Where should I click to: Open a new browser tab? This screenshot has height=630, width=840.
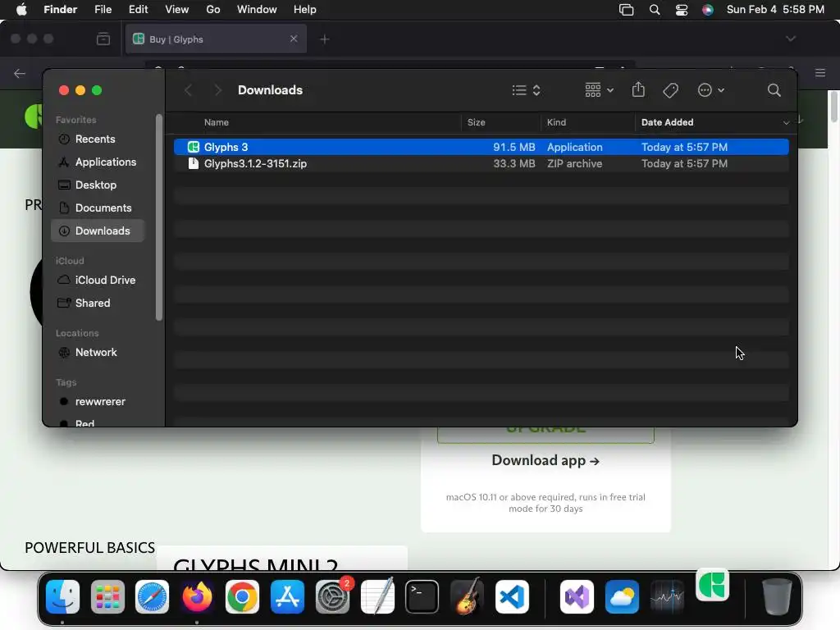324,39
